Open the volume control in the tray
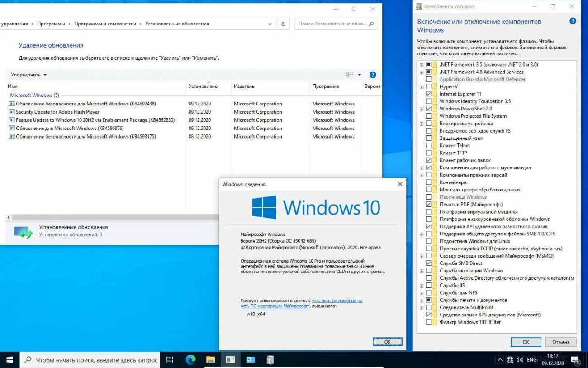This screenshot has width=588, height=368. click(x=520, y=360)
